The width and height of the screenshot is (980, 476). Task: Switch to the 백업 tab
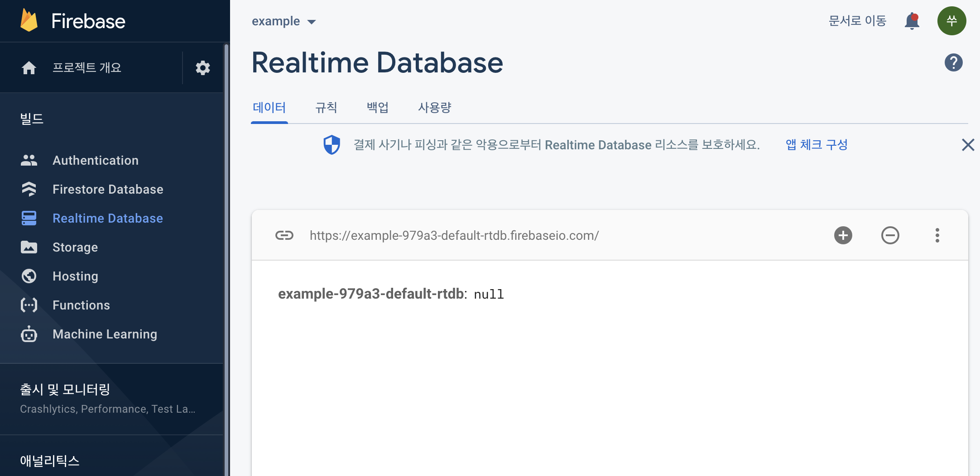pos(377,108)
